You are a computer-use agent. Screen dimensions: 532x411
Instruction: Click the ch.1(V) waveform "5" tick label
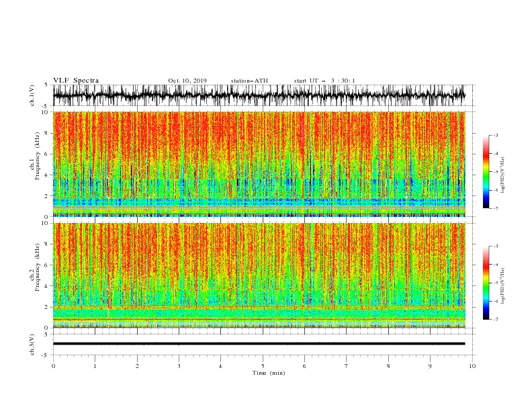point(46,85)
